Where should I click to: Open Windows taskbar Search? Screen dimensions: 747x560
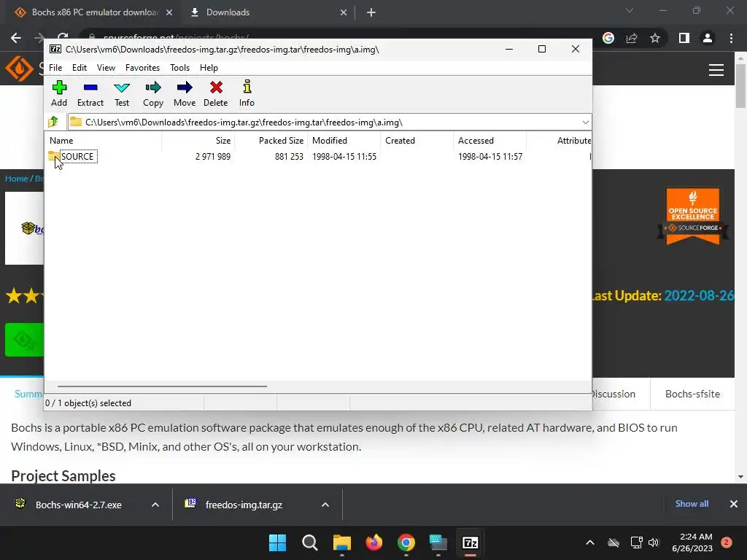(x=309, y=542)
